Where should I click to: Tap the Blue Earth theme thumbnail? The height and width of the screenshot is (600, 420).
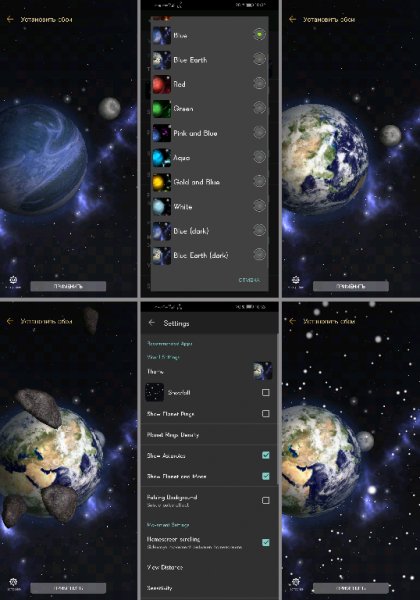click(161, 60)
